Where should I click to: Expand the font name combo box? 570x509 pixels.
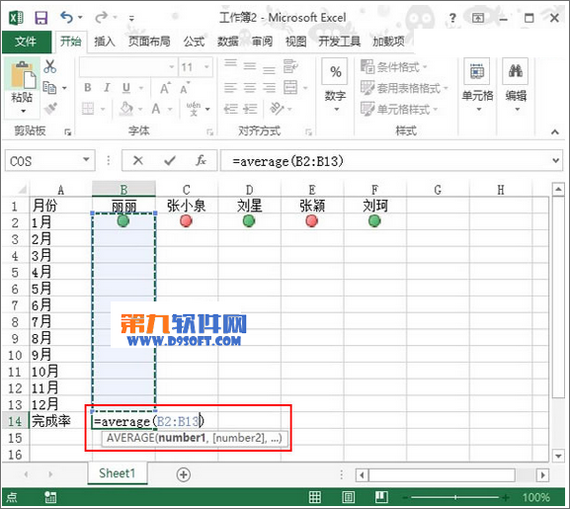(x=171, y=67)
